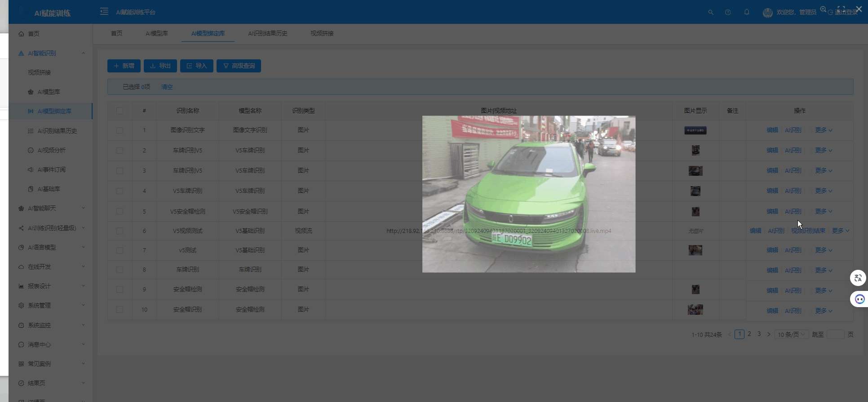
Task: Click the page jump input field
Action: pyautogui.click(x=835, y=335)
